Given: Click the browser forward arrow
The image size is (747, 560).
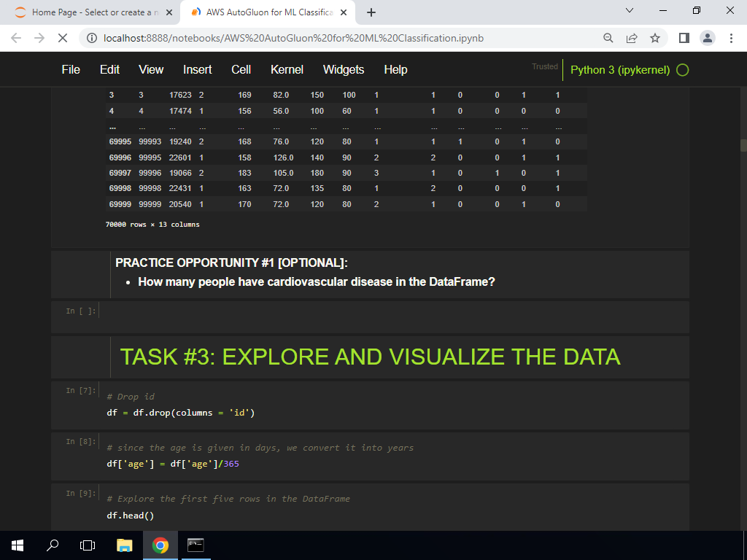Looking at the screenshot, I should point(39,38).
